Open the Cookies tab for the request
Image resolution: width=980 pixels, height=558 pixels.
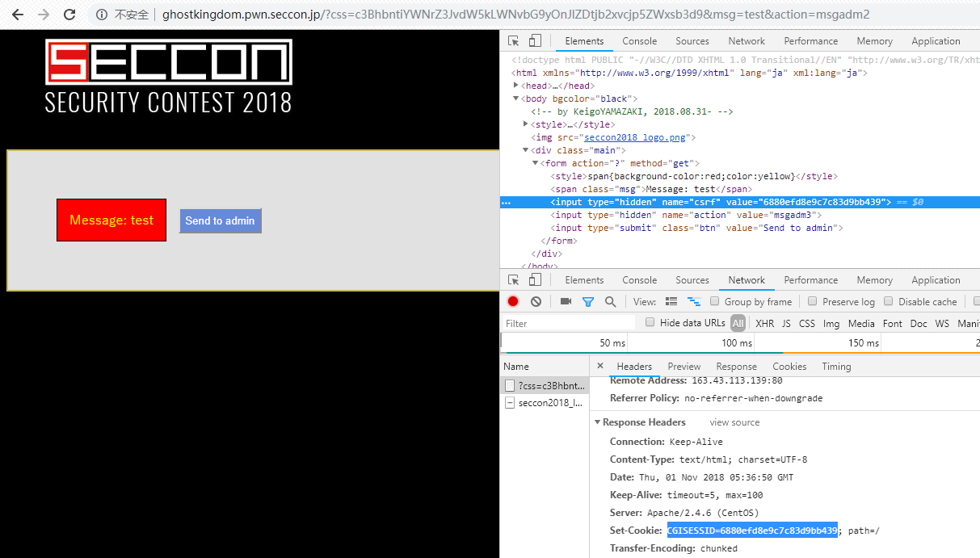click(789, 366)
